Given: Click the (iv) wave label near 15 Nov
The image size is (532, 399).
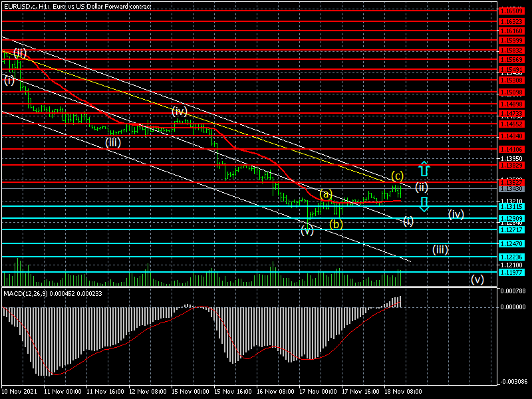Looking at the screenshot, I should point(180,111).
